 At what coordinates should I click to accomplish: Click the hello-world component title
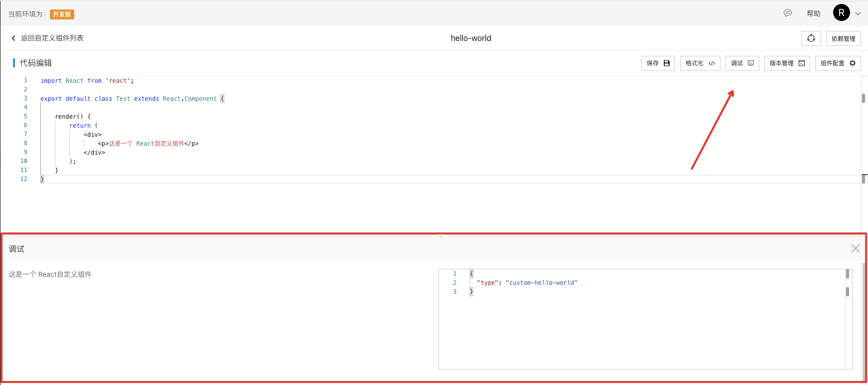click(471, 38)
